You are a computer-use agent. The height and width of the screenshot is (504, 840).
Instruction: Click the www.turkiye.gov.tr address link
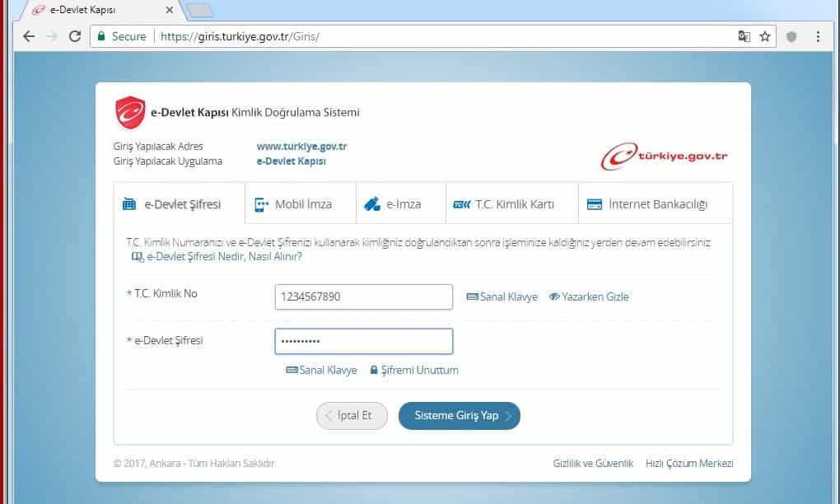[301, 147]
